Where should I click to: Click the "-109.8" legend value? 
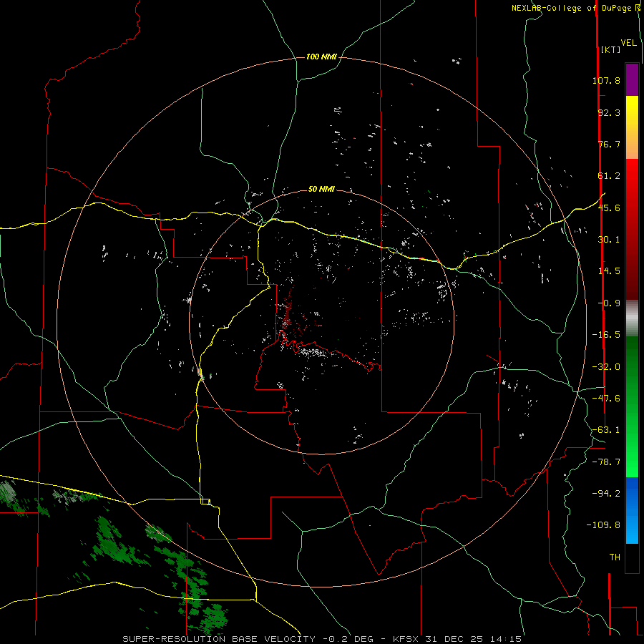(603, 525)
